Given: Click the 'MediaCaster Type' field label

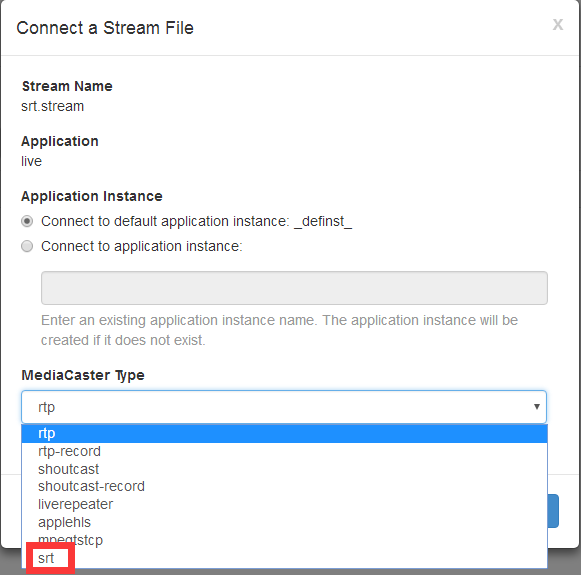Looking at the screenshot, I should [83, 375].
